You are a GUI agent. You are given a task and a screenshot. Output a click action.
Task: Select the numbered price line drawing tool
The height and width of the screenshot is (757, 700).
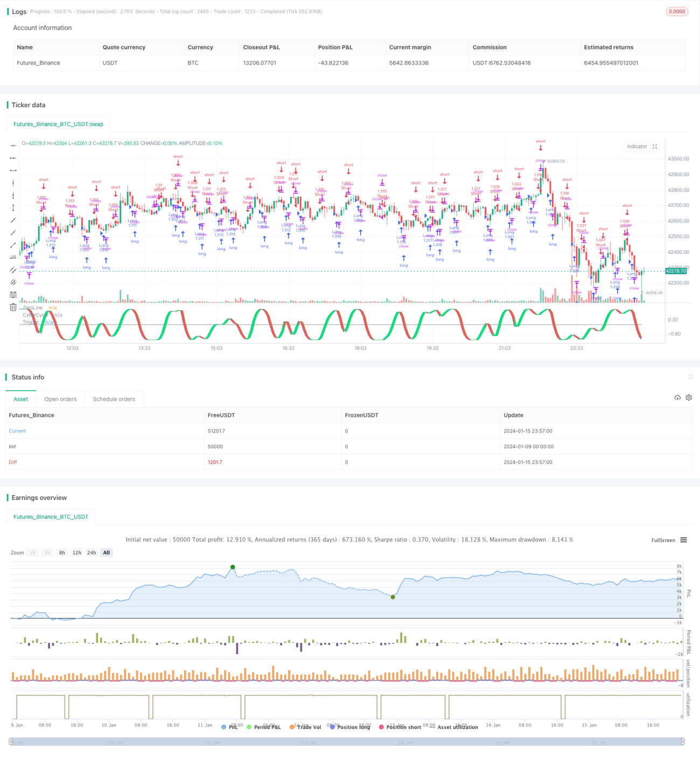click(x=13, y=257)
